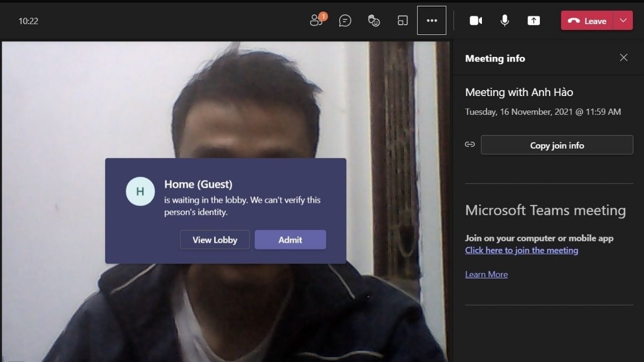
Task: Copy the meeting join info
Action: (557, 145)
